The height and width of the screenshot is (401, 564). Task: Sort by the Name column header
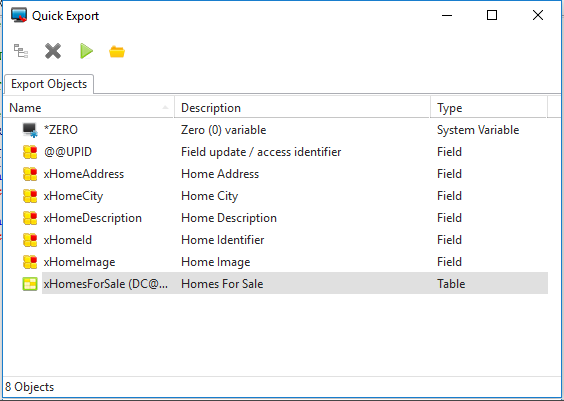88,108
